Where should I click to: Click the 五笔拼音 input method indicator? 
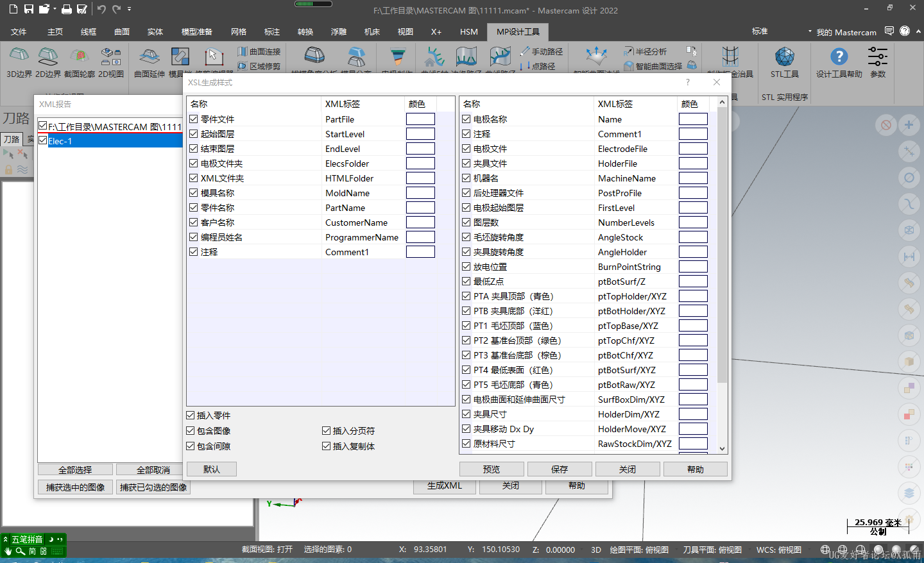[27, 539]
